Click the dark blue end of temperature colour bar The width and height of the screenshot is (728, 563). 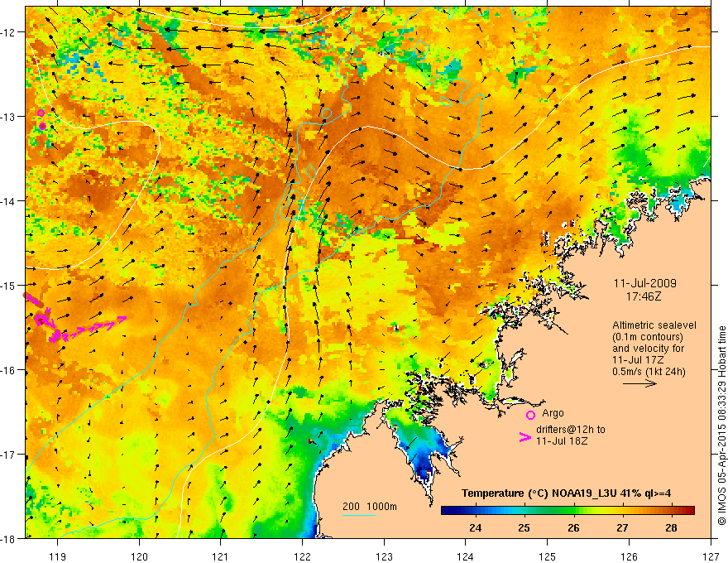click(x=448, y=511)
